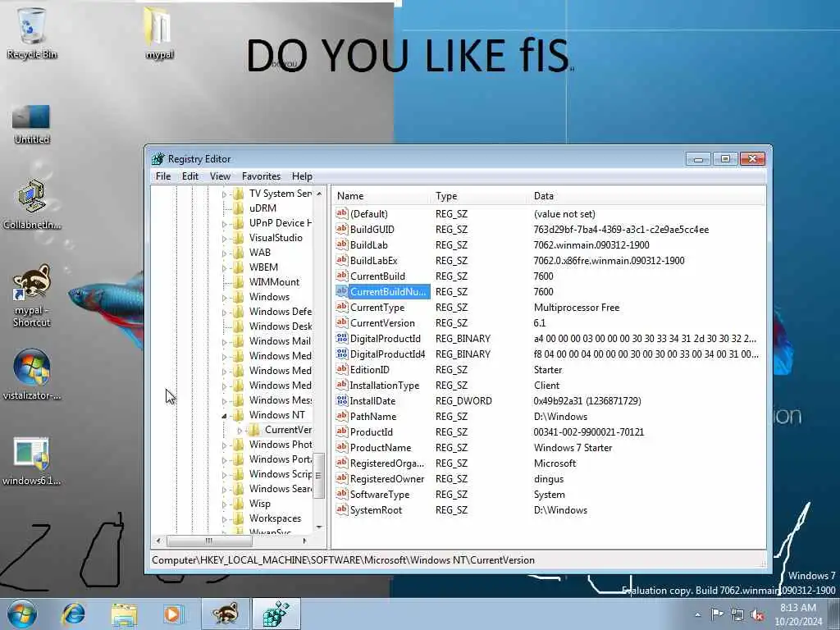Sort by the Data column header

[647, 195]
